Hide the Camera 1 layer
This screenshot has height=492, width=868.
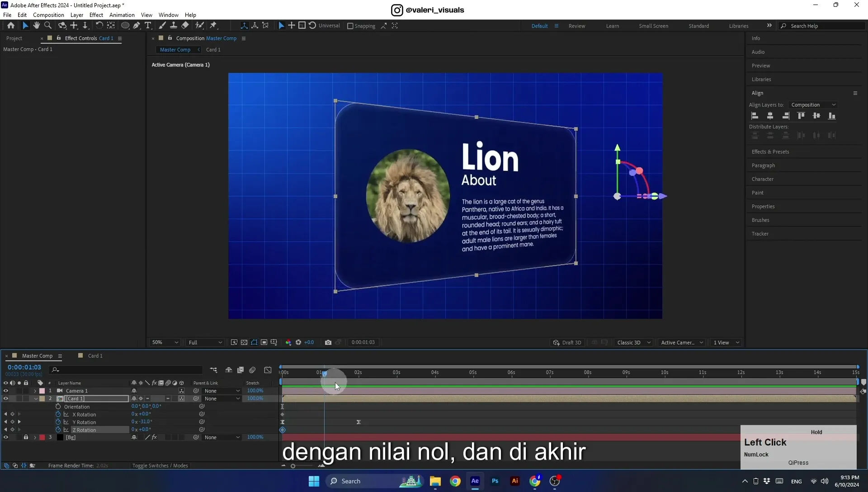click(x=6, y=391)
